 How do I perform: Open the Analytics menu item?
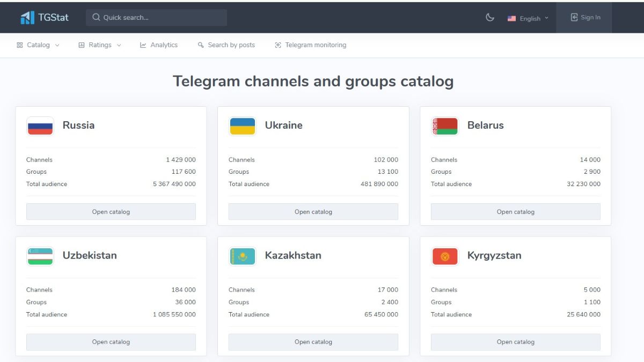(159, 45)
